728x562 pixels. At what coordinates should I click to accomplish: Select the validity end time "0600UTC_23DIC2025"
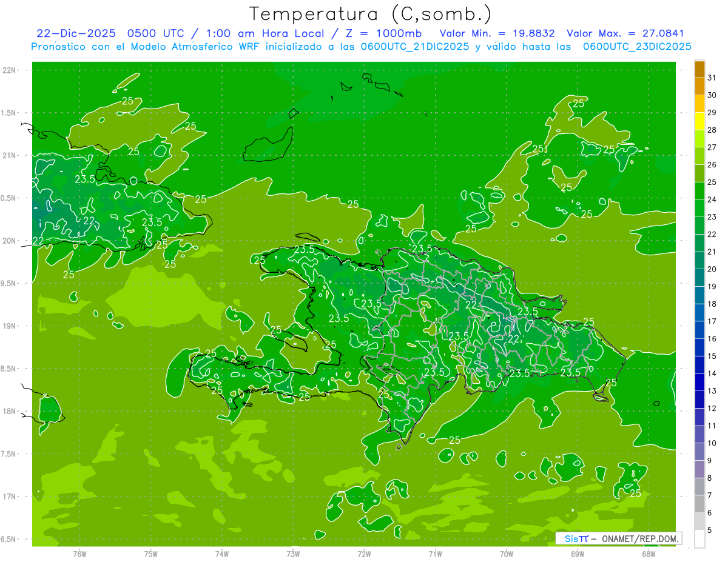[x=637, y=47]
